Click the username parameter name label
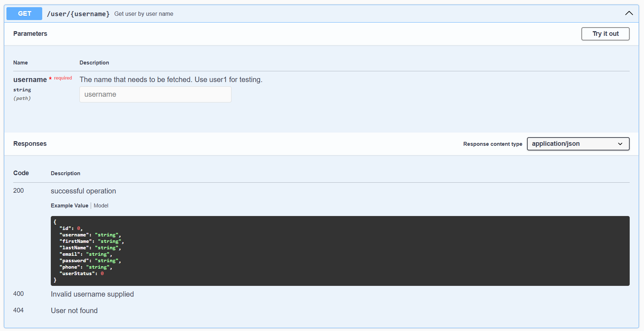 [30, 80]
